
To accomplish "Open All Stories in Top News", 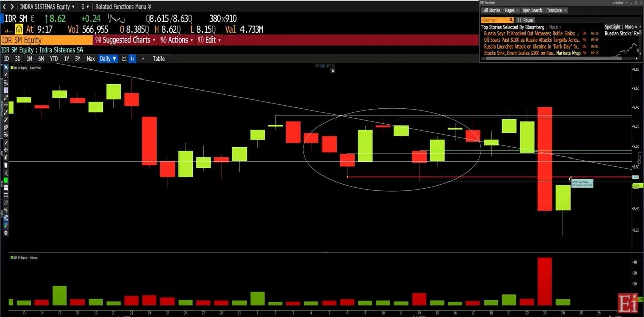I will click(x=492, y=10).
